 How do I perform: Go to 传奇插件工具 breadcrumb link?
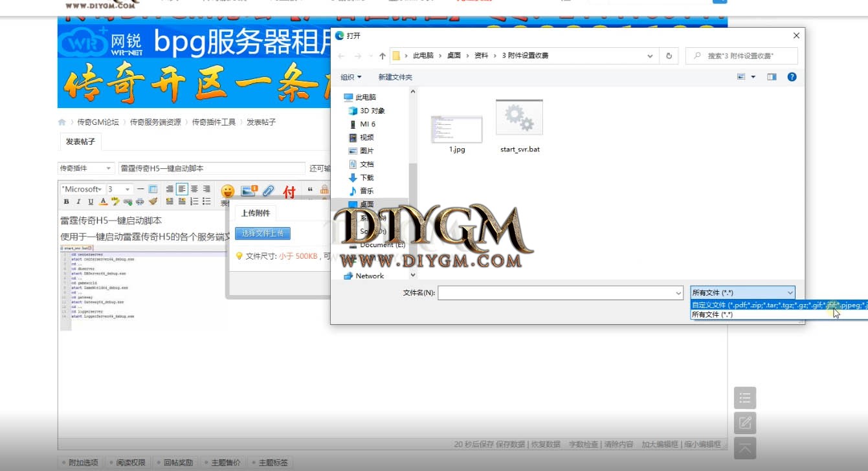coord(214,122)
